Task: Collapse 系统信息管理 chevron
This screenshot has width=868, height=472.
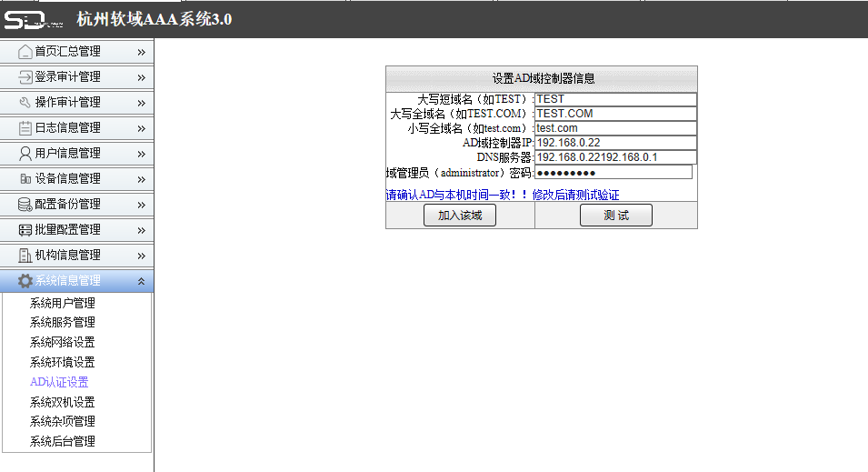Action: (x=141, y=281)
